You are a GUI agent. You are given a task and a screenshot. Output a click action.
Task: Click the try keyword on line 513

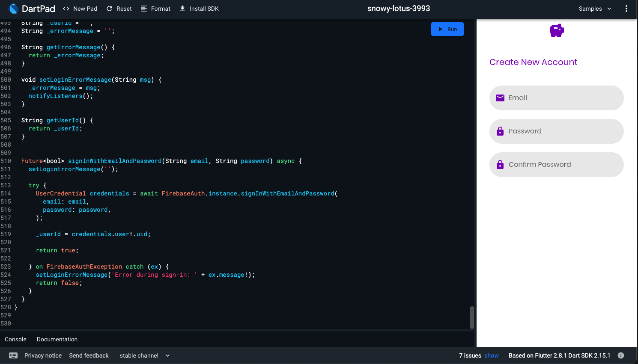pos(34,185)
